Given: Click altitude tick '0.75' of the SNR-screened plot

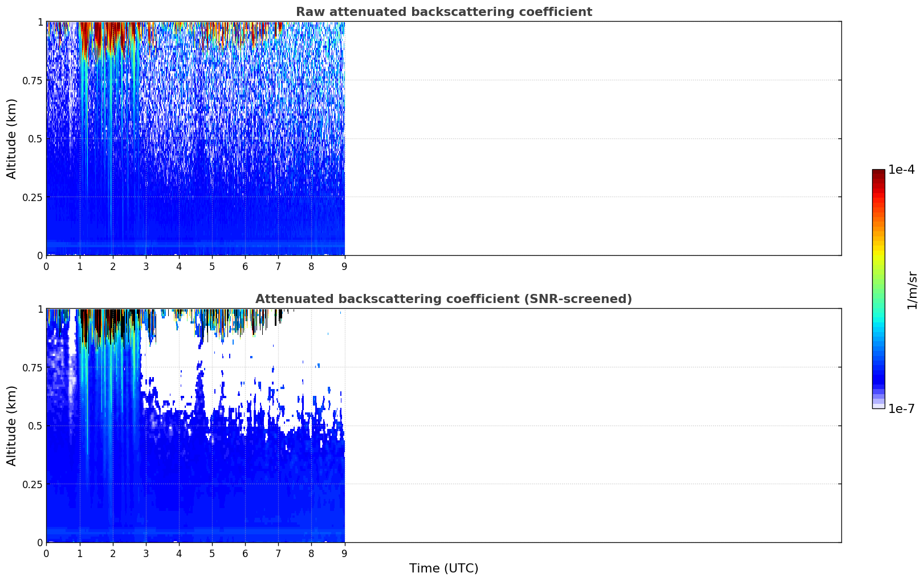Looking at the screenshot, I should (x=32, y=367).
